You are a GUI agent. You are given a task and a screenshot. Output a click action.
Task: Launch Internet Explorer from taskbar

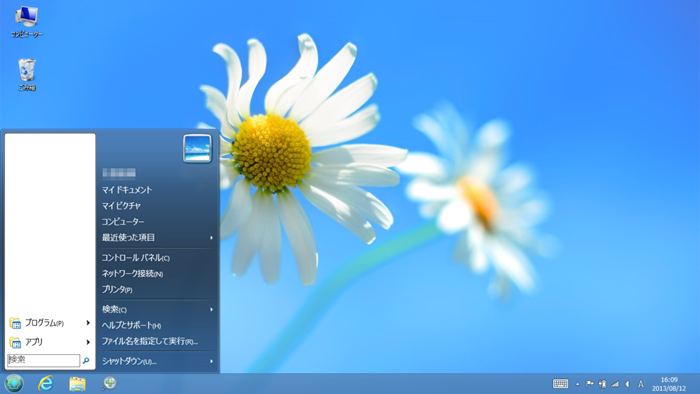pos(46,383)
